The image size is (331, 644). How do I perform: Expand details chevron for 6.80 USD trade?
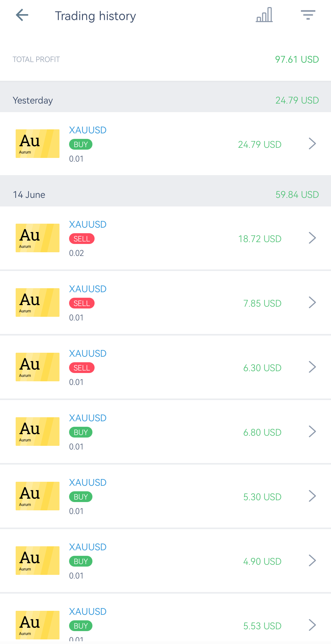click(312, 431)
